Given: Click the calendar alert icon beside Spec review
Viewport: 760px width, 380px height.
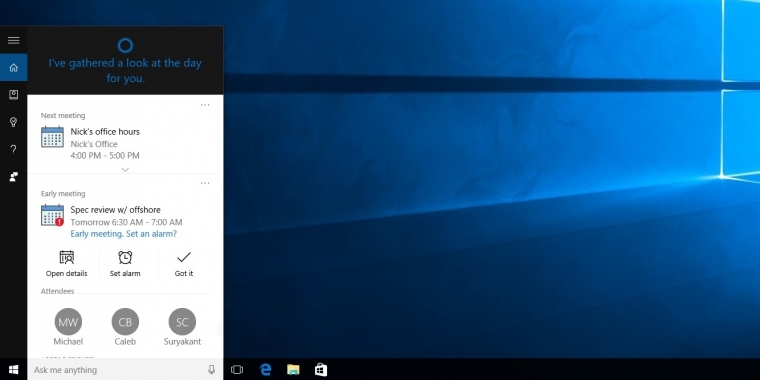Looking at the screenshot, I should [x=52, y=215].
